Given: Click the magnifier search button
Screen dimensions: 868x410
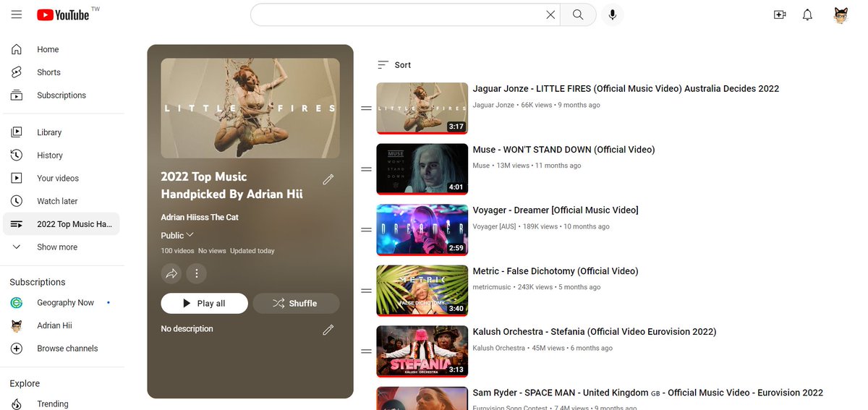Looking at the screenshot, I should (x=578, y=14).
